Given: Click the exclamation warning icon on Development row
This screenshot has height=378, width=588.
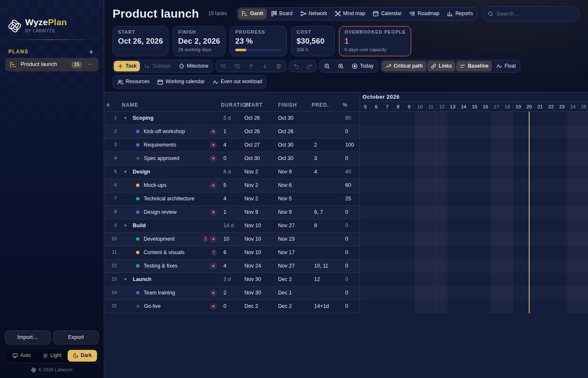Looking at the screenshot, I should point(205,239).
